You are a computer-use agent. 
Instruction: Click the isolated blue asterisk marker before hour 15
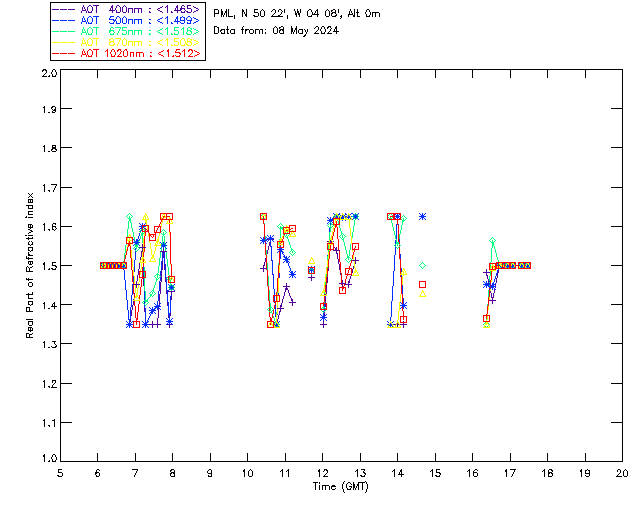tap(422, 216)
